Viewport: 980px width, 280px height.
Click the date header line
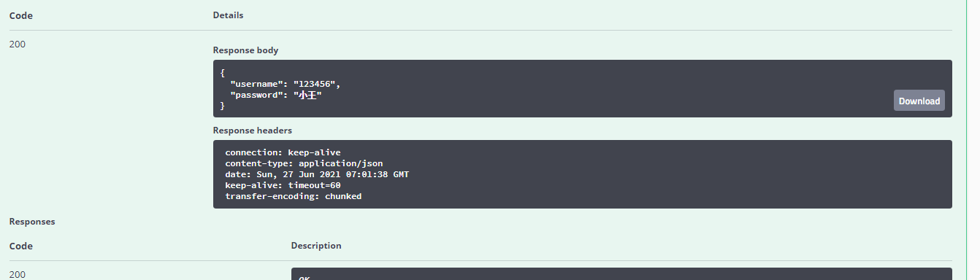317,174
